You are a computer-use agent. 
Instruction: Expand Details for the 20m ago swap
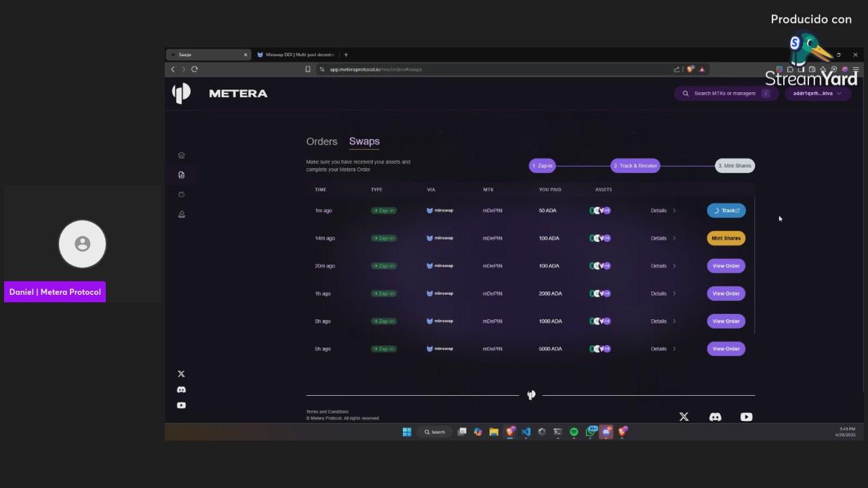pos(663,266)
